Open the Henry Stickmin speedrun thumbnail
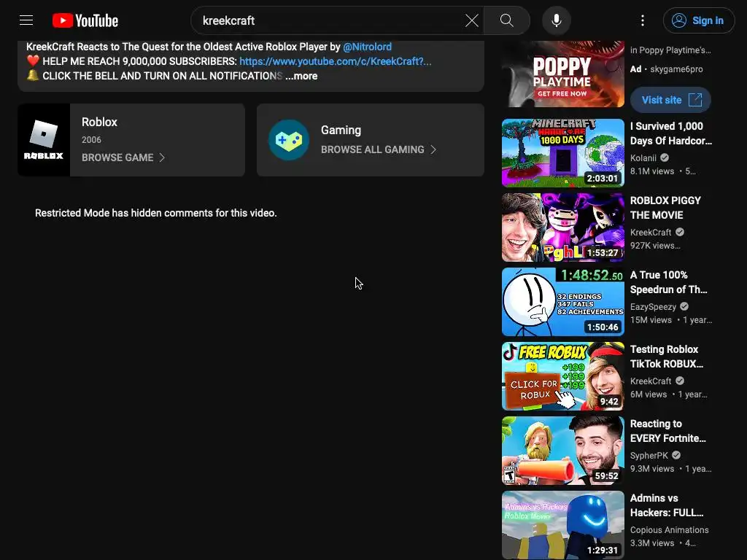 pos(563,301)
